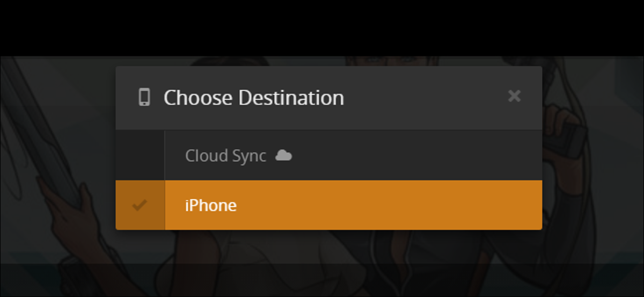This screenshot has height=297, width=644.
Task: Click the dimmed background below the iPhone row
Action: point(328,246)
